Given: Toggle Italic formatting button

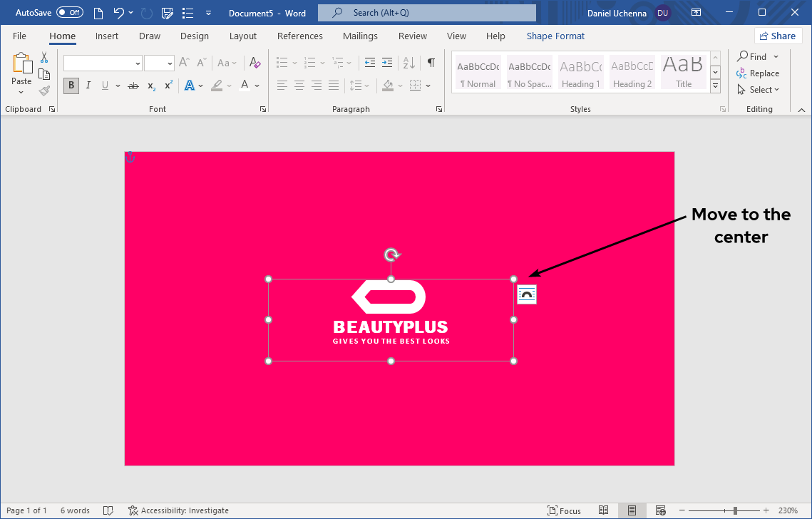Looking at the screenshot, I should coord(88,86).
